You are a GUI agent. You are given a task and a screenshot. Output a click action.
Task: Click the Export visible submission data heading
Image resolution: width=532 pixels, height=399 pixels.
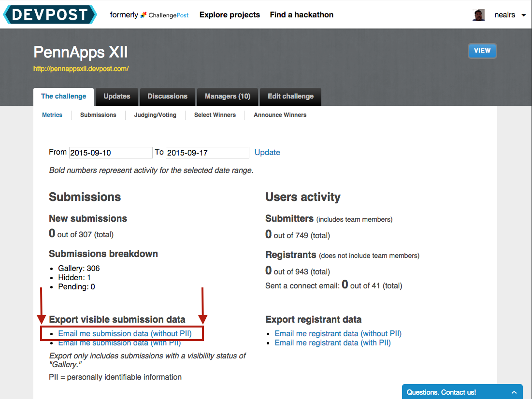point(117,320)
